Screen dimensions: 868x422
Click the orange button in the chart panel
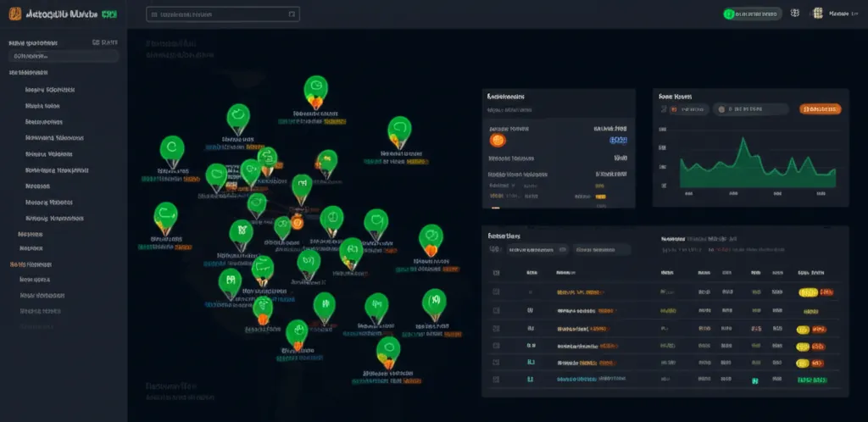[821, 109]
